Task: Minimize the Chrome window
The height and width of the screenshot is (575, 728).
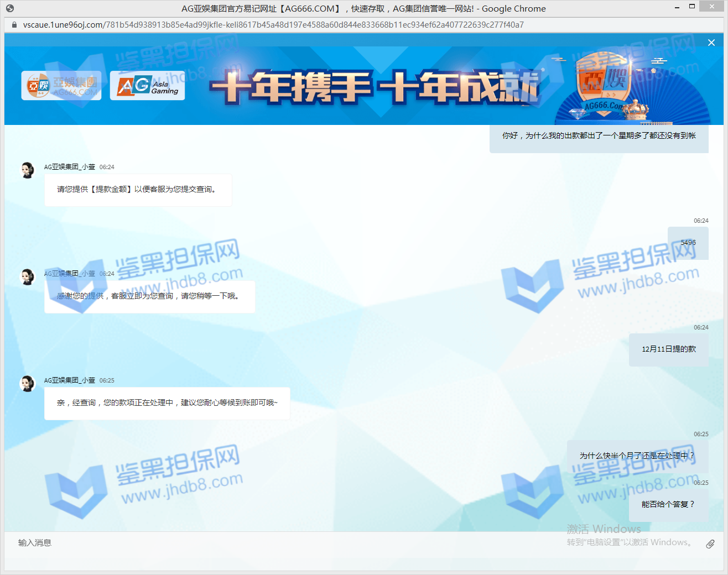Action: (677, 7)
